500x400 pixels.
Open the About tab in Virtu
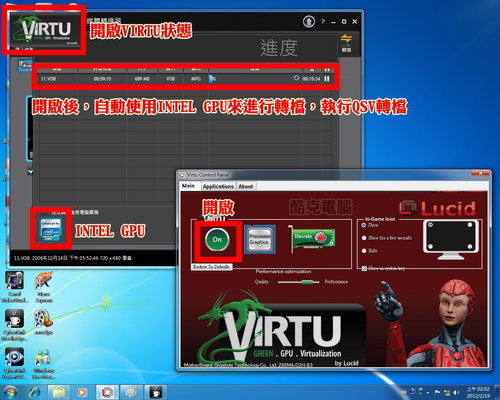[246, 186]
